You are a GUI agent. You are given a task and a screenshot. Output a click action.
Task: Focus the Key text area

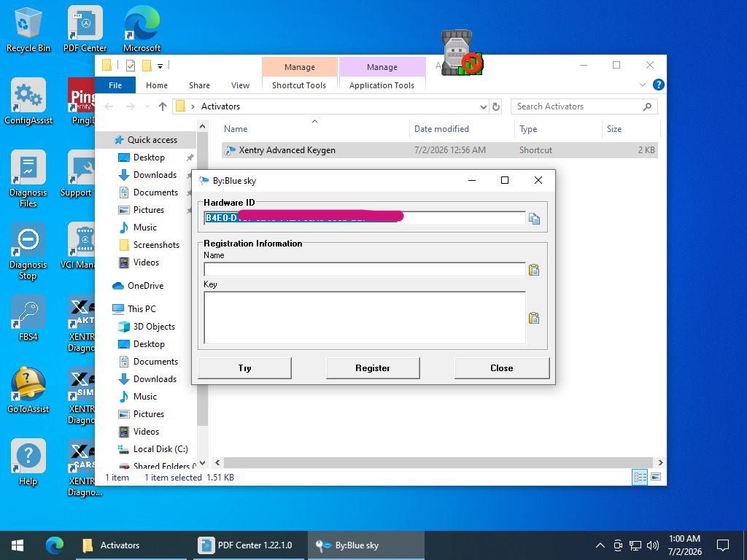[x=365, y=318]
